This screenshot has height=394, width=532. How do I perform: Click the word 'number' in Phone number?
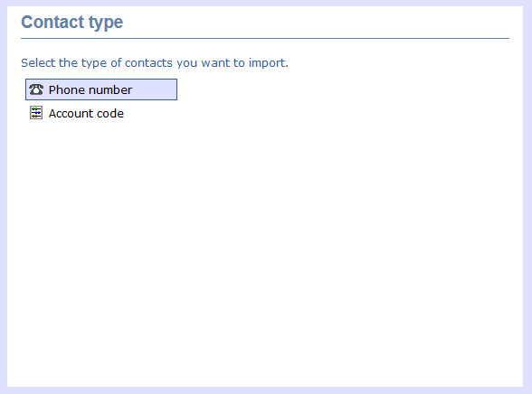pos(110,89)
